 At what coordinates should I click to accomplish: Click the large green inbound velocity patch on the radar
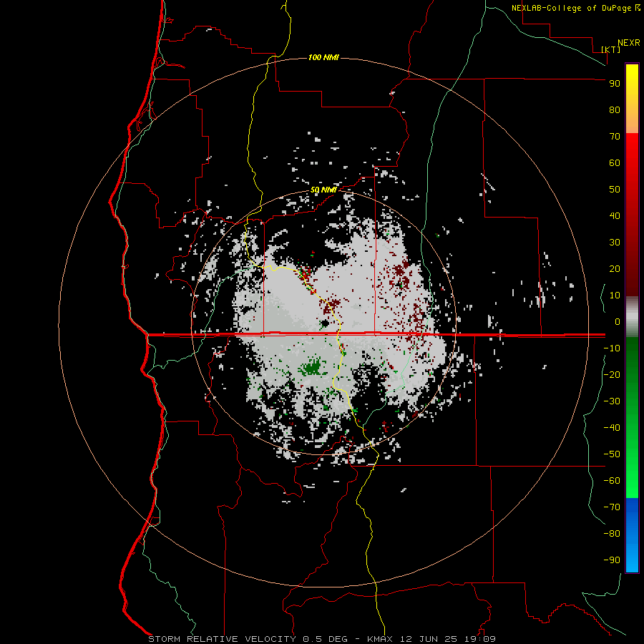click(313, 367)
